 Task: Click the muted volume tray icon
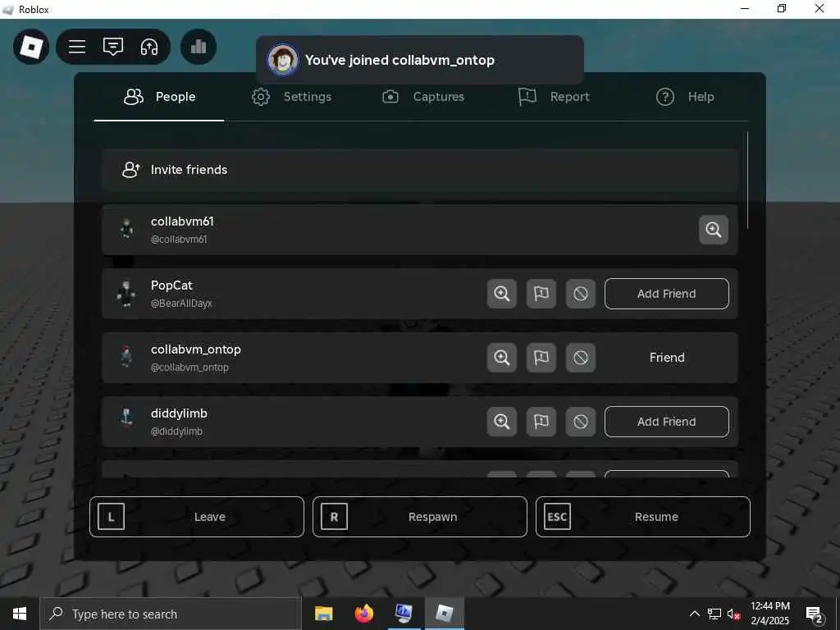pos(733,614)
